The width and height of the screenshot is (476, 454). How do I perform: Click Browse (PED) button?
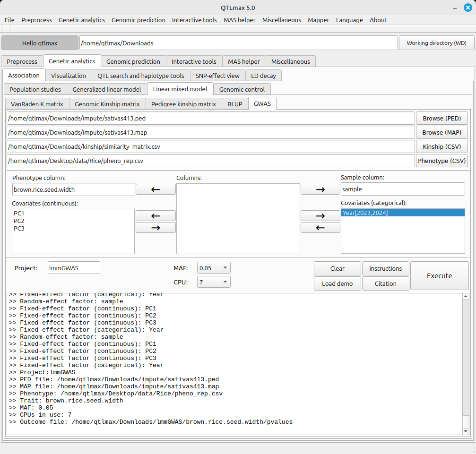pos(441,118)
